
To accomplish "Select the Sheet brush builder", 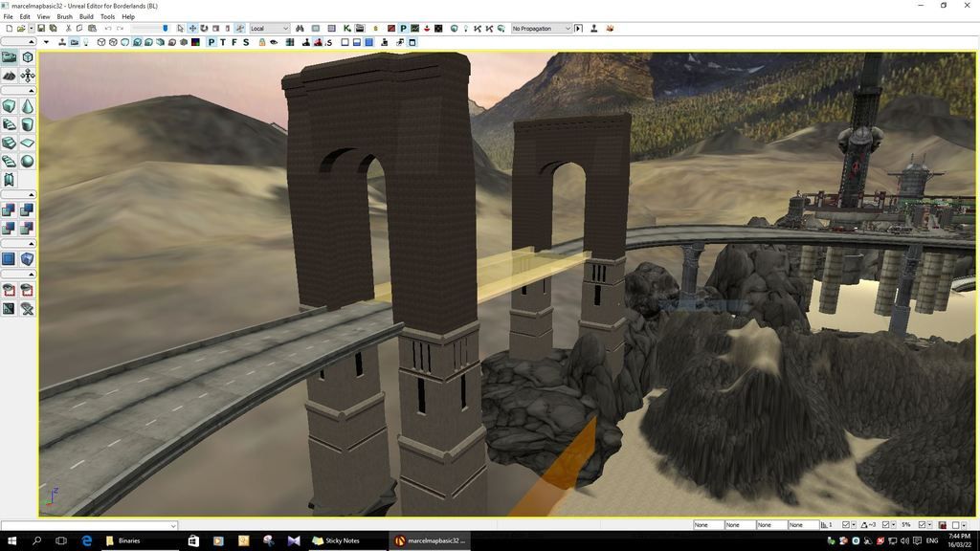I will [x=28, y=143].
